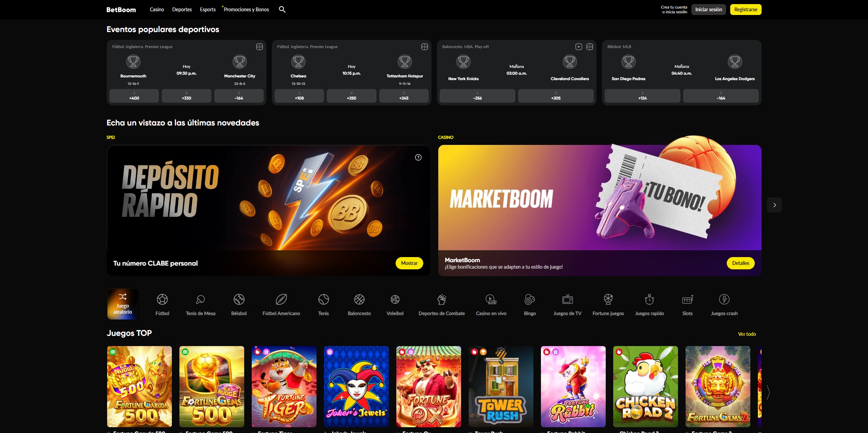This screenshot has width=868, height=433.
Task: Select the draw odds +250
Action: coord(352,96)
